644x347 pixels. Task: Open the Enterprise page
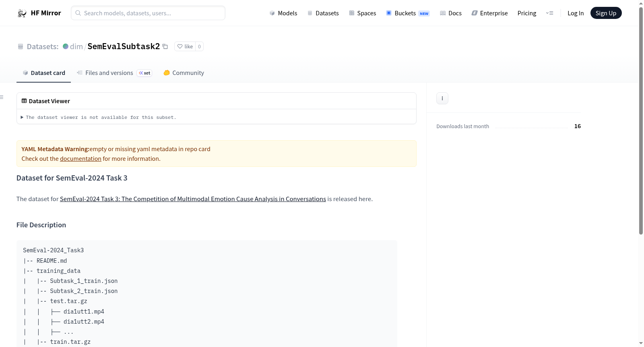(489, 13)
